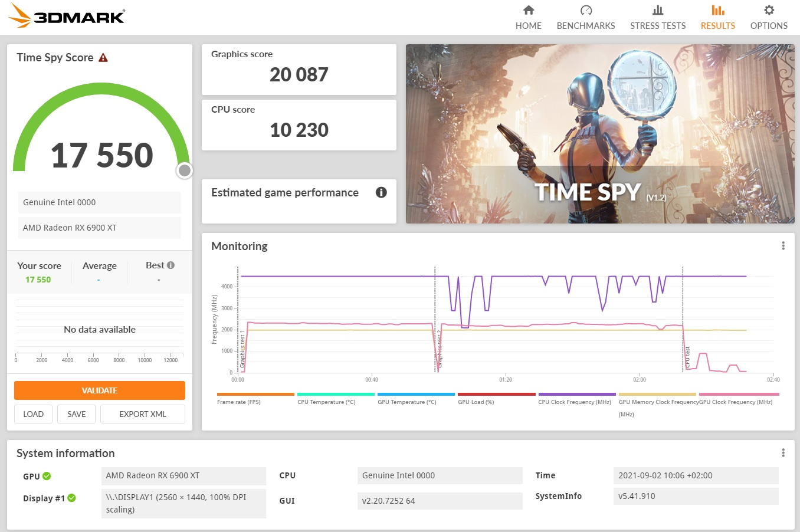Click the orange VALIDATE button

(x=100, y=390)
